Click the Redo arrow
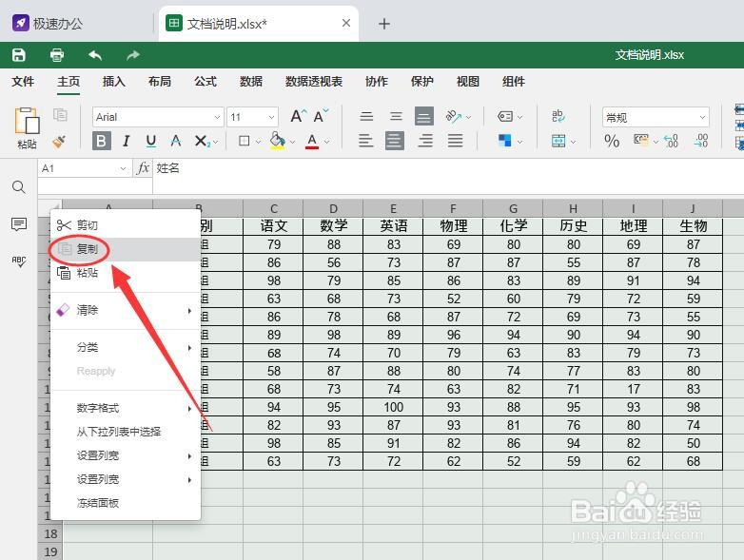Image resolution: width=744 pixels, height=560 pixels. click(133, 55)
